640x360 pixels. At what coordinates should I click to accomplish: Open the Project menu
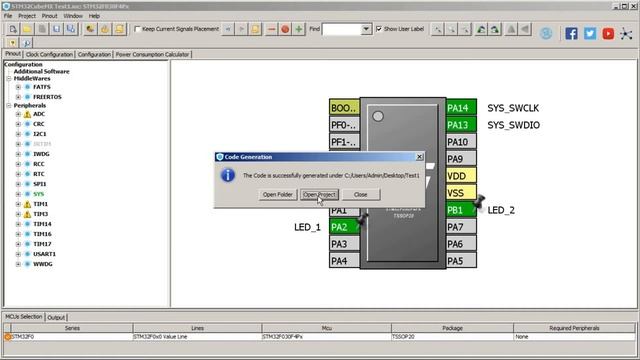(27, 16)
